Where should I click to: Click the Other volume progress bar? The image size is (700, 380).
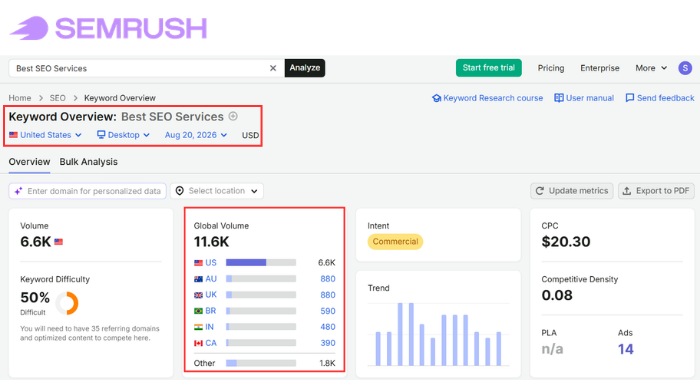pos(261,363)
